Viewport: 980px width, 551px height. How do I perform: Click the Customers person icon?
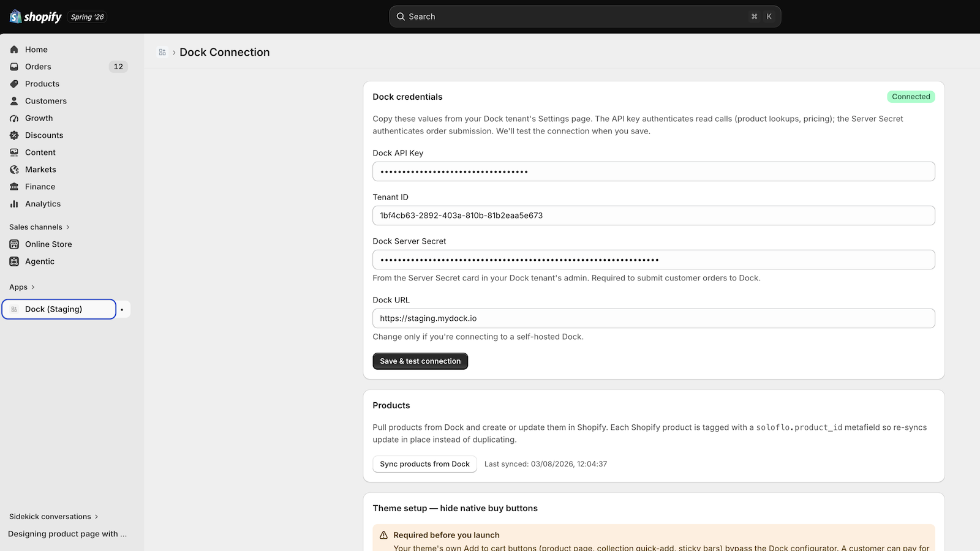pos(14,101)
